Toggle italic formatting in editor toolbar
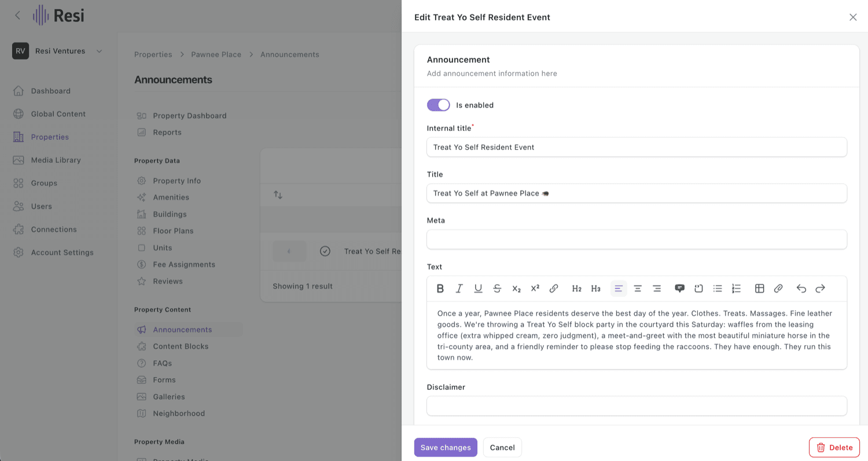Screen dimensions: 868x461 click(459, 288)
